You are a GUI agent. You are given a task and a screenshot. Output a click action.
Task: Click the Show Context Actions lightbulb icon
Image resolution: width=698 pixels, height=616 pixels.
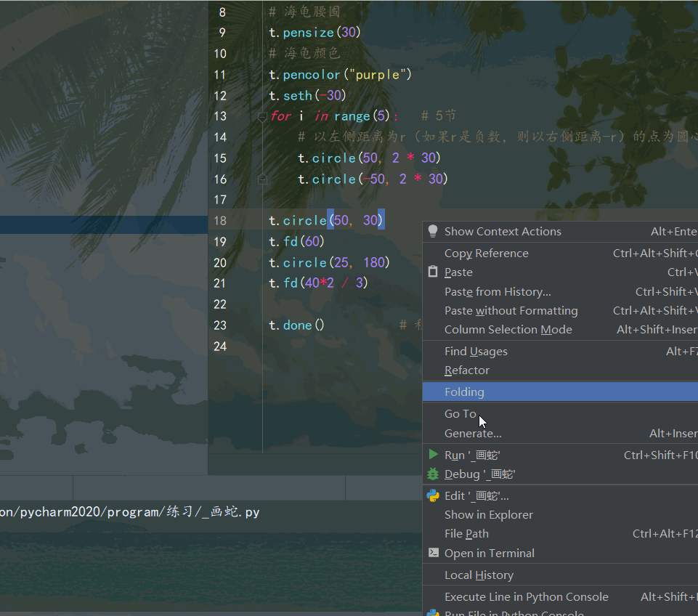pyautogui.click(x=433, y=231)
